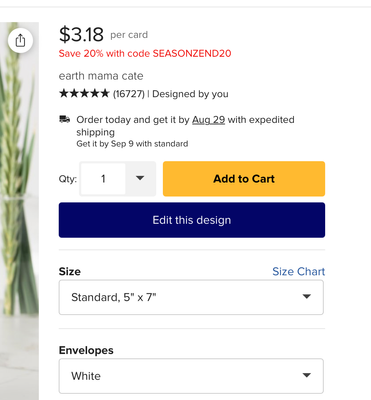Click the Qty number field
Image resolution: width=371 pixels, height=400 pixels.
tap(103, 179)
